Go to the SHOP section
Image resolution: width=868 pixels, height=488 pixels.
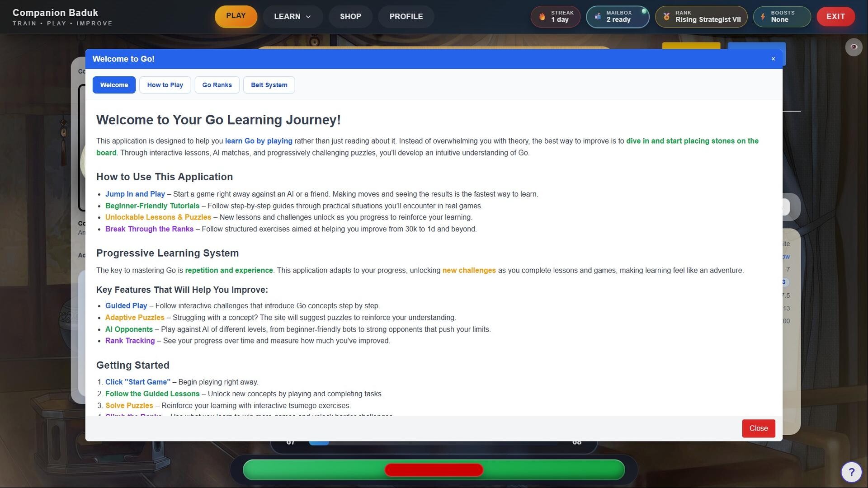coord(350,17)
